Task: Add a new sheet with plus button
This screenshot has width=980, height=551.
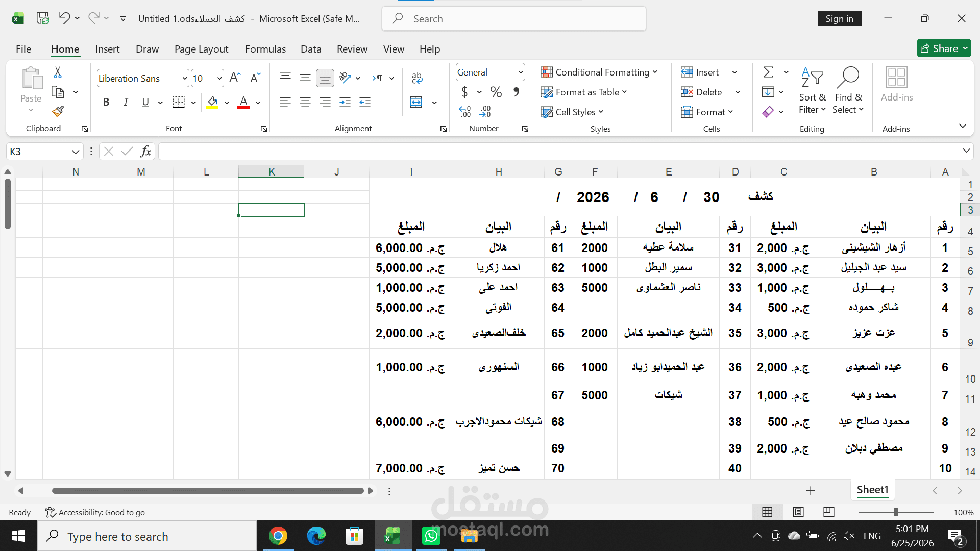Action: (811, 491)
